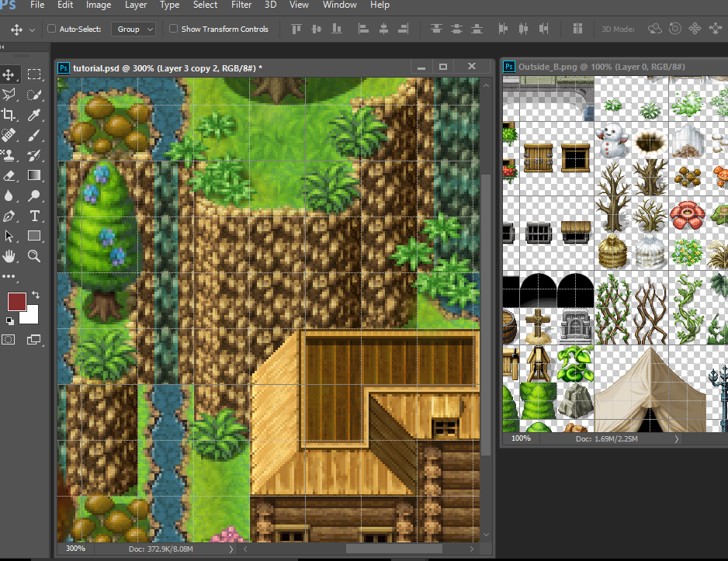This screenshot has height=561, width=728.
Task: Click the align horizontal centers icon
Action: pos(383,29)
